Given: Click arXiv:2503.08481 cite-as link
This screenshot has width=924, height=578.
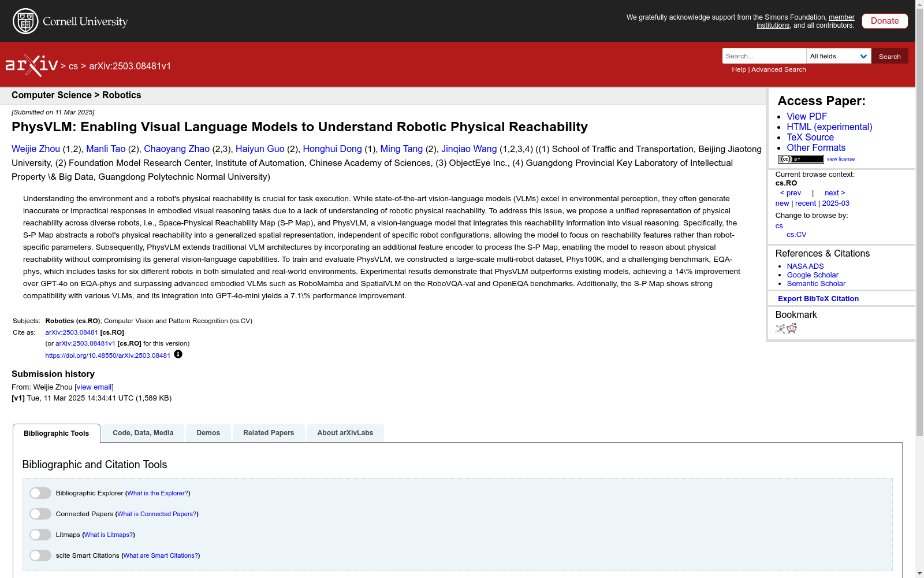Looking at the screenshot, I should tap(72, 332).
